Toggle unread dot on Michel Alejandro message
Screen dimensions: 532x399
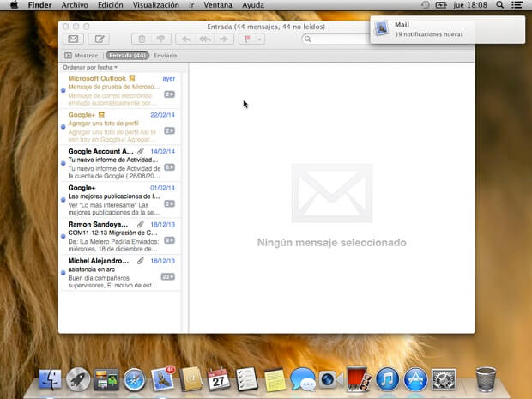coord(63,273)
